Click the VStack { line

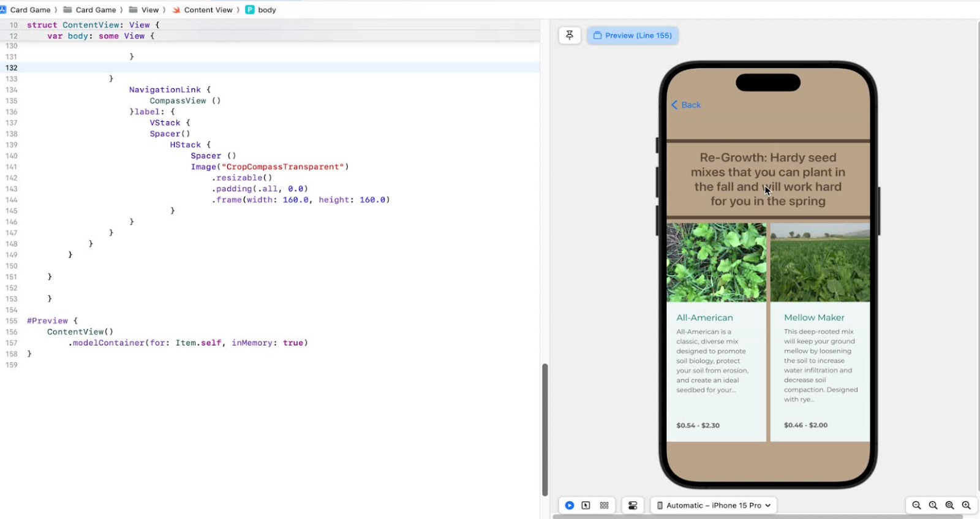coord(170,123)
